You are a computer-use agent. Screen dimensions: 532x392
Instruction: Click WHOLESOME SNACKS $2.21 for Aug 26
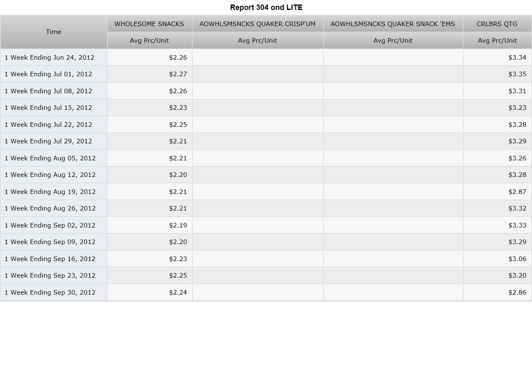tap(178, 208)
